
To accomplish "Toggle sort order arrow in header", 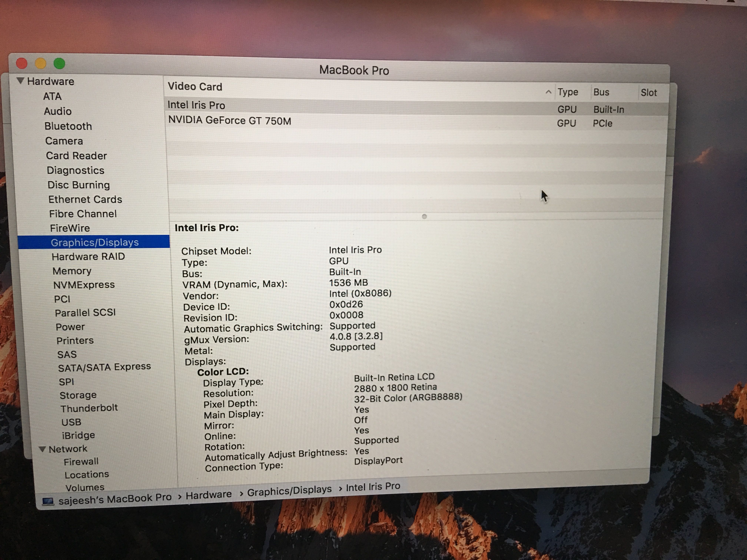I will coord(548,92).
